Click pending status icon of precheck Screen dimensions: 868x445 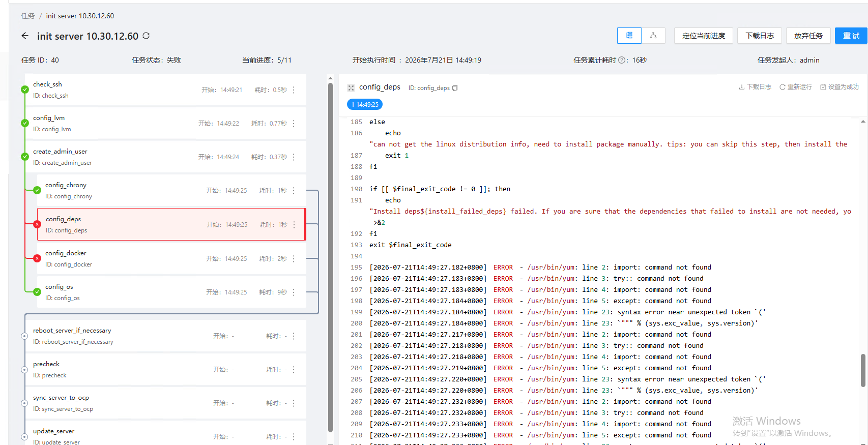coord(24,370)
